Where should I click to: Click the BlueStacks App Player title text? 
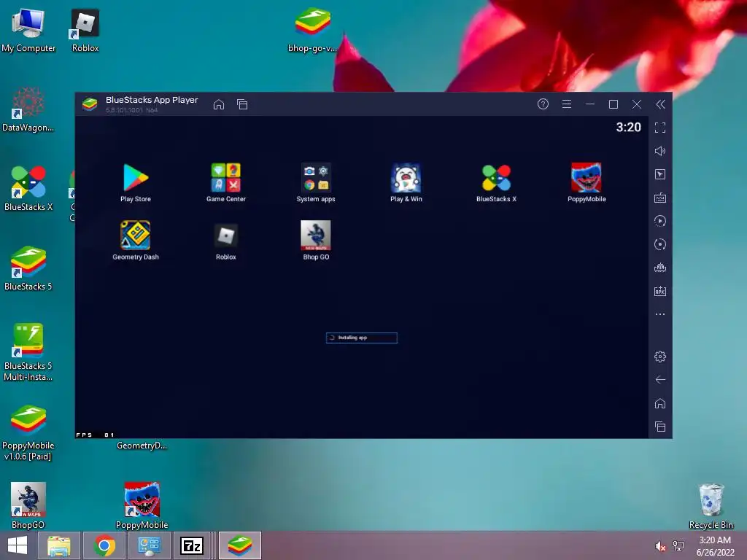(x=152, y=100)
